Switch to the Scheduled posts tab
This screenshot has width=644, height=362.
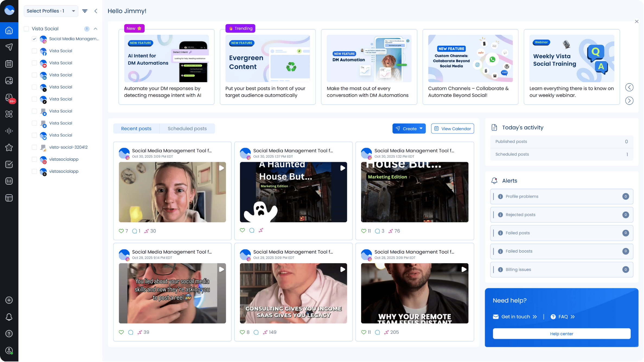coord(187,129)
